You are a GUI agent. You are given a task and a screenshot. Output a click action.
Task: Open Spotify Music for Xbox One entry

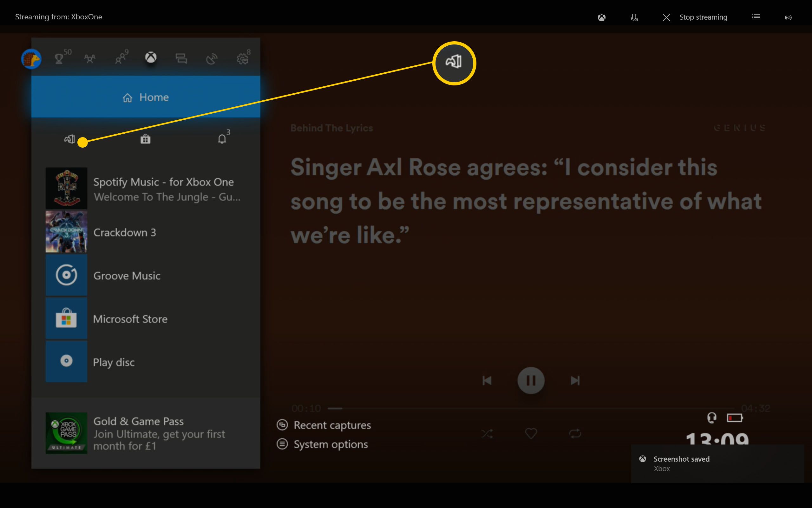[146, 189]
